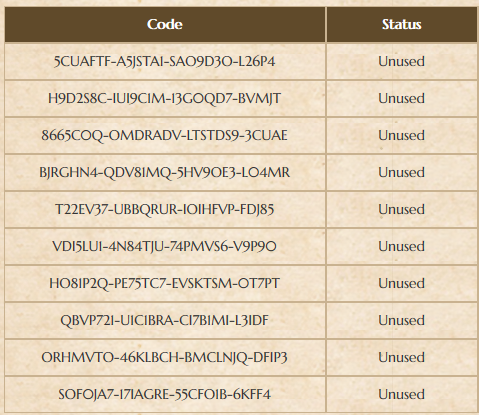Click Unused status of 5CUAFTF code row
The image size is (479, 415).
[x=402, y=62]
